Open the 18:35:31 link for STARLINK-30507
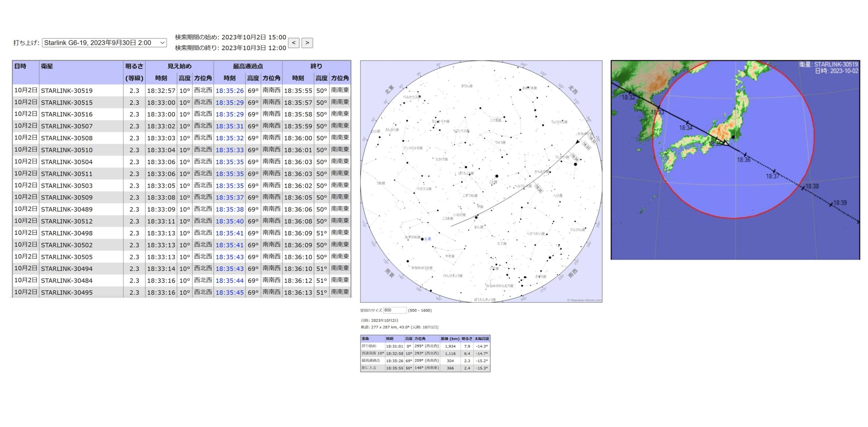This screenshot has height=427, width=868. (x=230, y=126)
